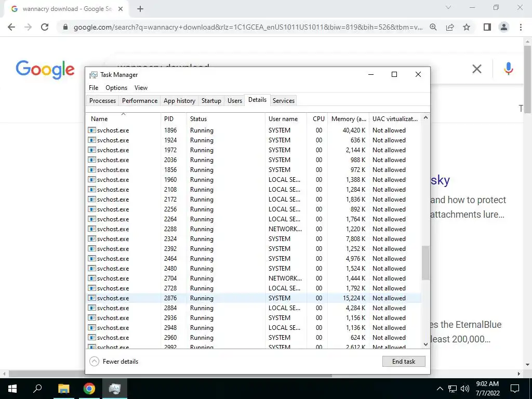
Task: Select svchost.exe process with PID 2324
Action: [254, 239]
